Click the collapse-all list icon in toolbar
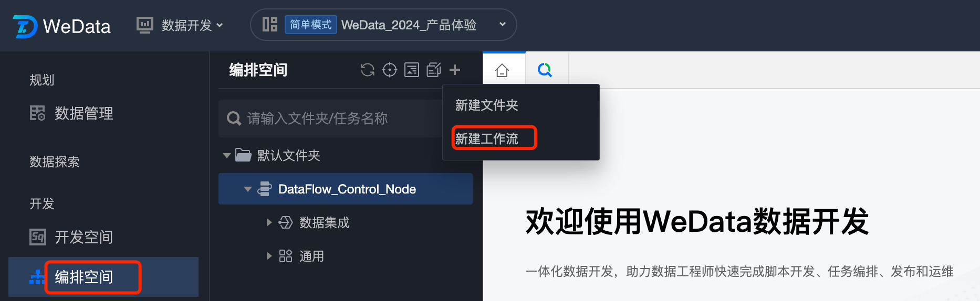The height and width of the screenshot is (301, 980). tap(412, 70)
